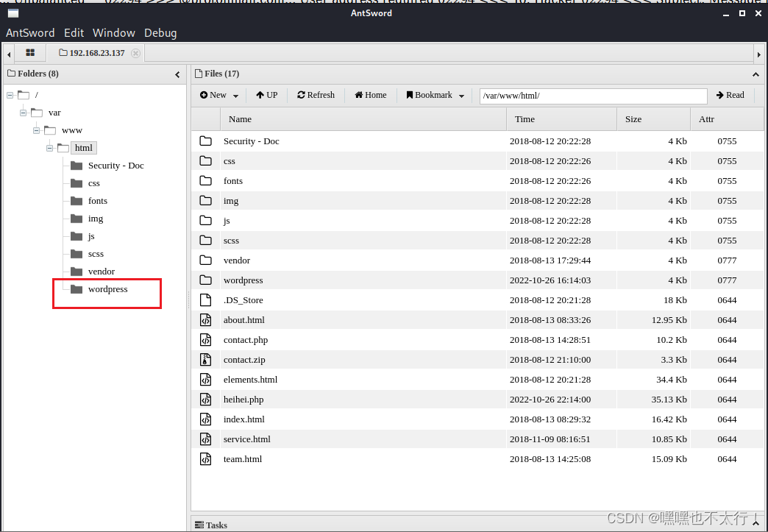
Task: Select vendor in the folder tree
Action: point(102,272)
